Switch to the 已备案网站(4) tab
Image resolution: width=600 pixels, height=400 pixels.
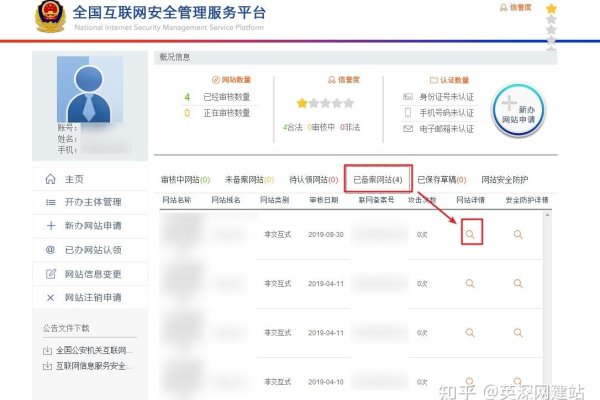(x=378, y=180)
